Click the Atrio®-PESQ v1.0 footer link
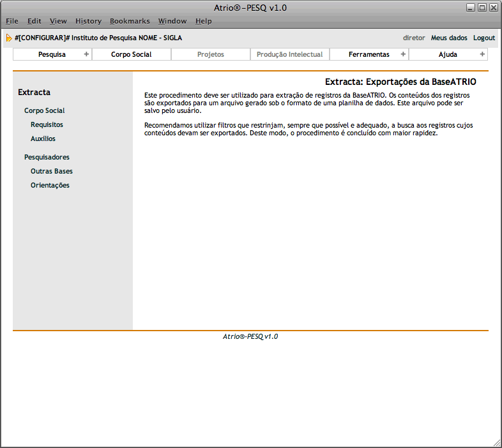The height and width of the screenshot is (448, 502). point(250,336)
